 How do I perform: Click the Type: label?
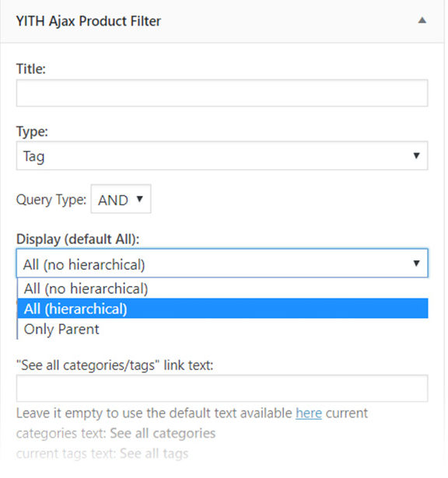click(32, 131)
